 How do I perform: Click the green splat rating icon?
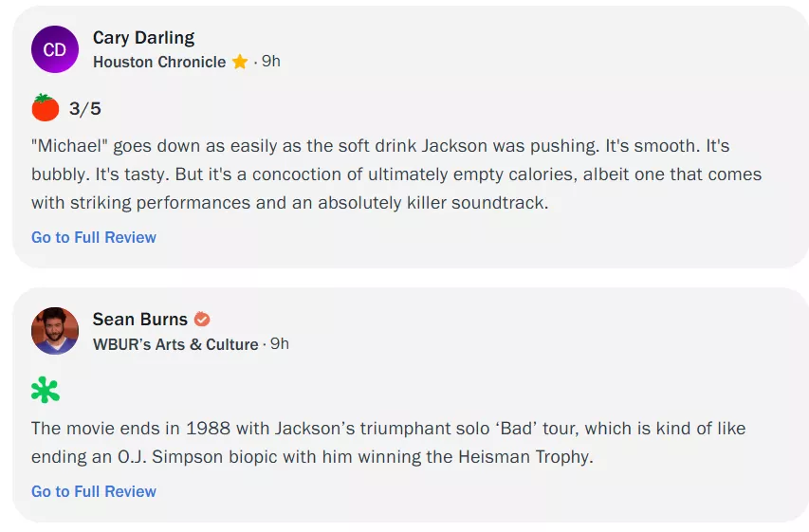coord(45,390)
